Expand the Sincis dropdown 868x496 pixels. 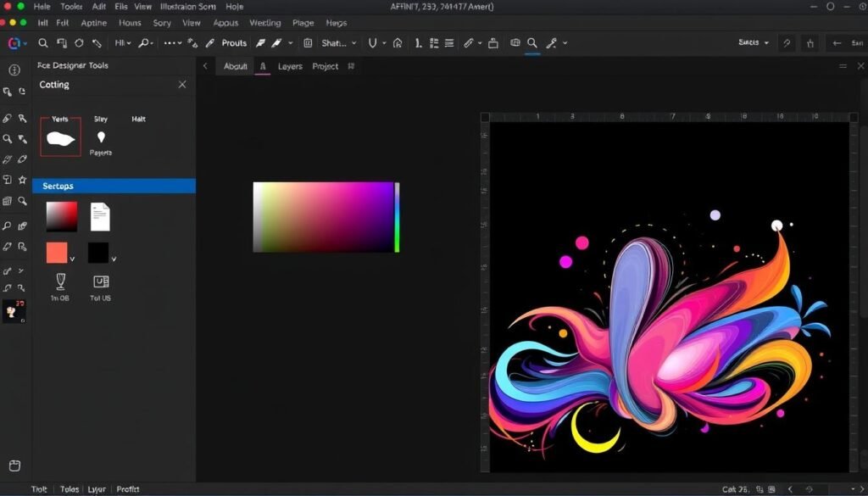pos(754,42)
